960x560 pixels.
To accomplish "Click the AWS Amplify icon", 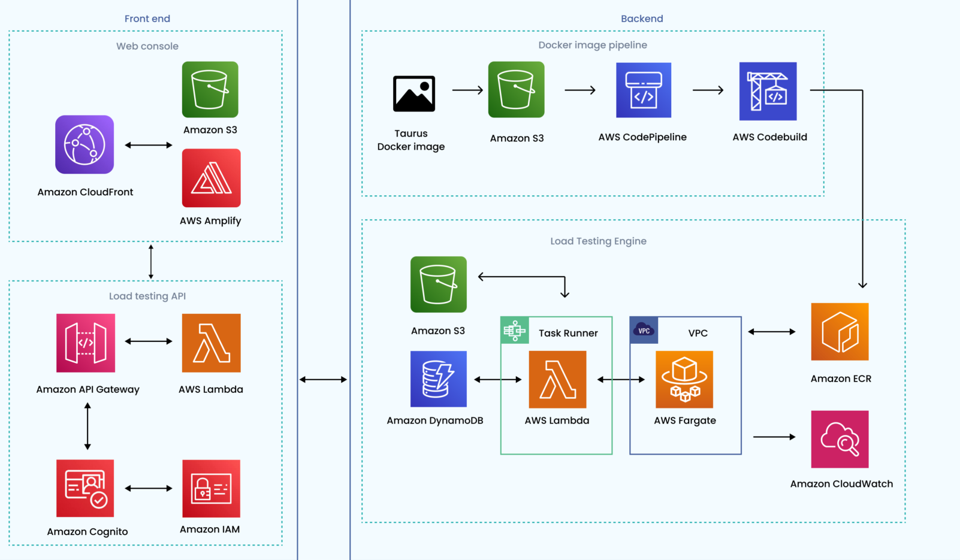I will 212,178.
